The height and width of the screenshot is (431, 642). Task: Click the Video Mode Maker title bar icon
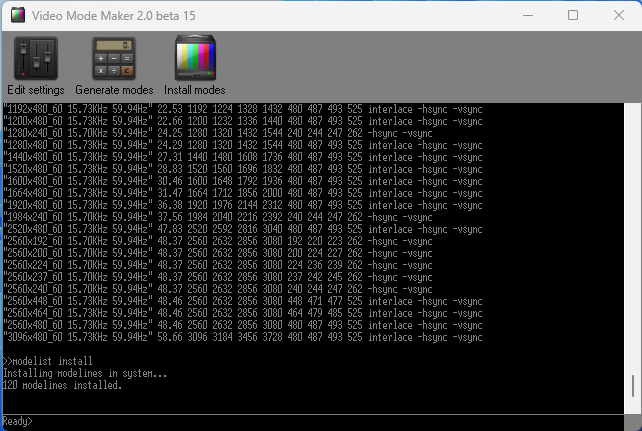18,16
